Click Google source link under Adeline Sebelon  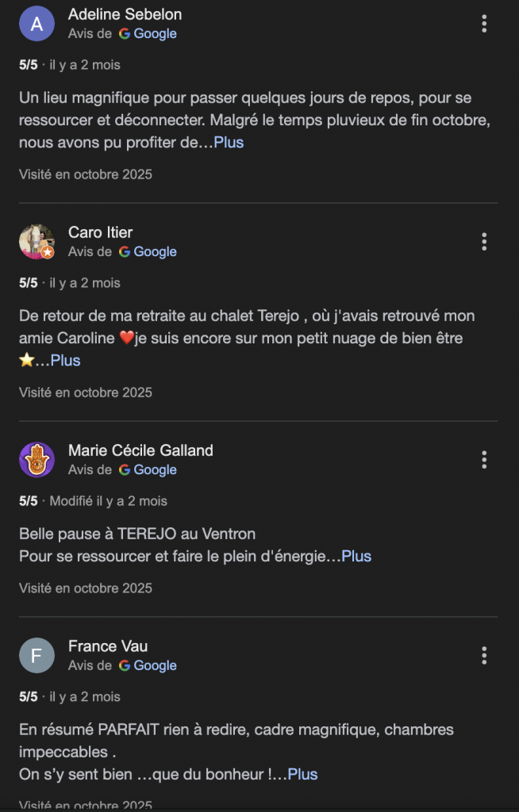pyautogui.click(x=148, y=33)
